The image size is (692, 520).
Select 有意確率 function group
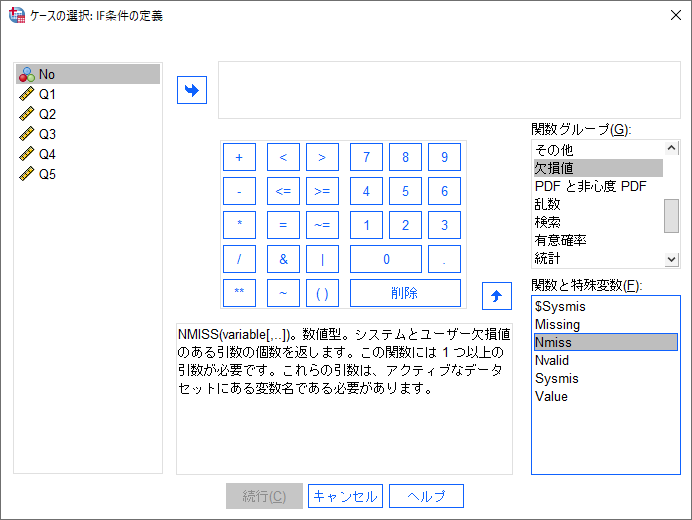(x=598, y=240)
